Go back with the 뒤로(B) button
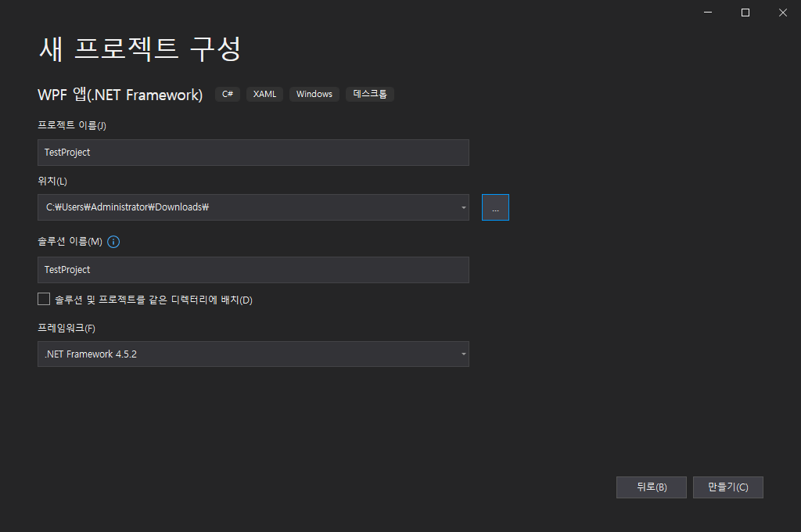 651,487
